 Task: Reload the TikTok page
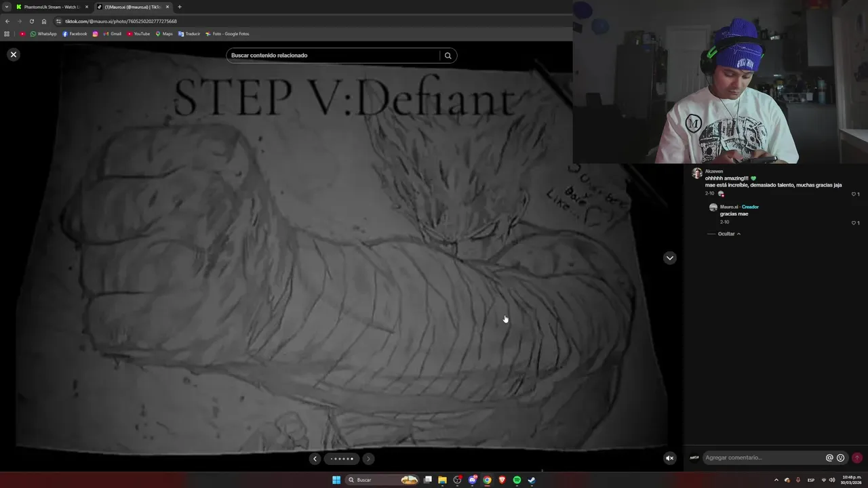click(x=32, y=21)
